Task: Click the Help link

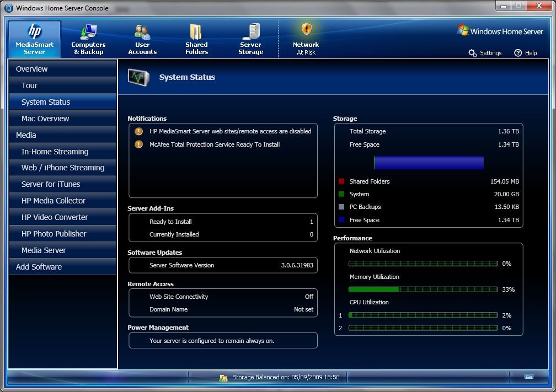Action: [531, 53]
